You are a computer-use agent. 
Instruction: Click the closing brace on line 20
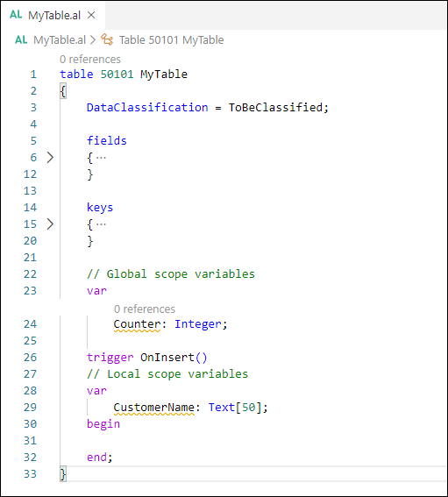(x=90, y=241)
